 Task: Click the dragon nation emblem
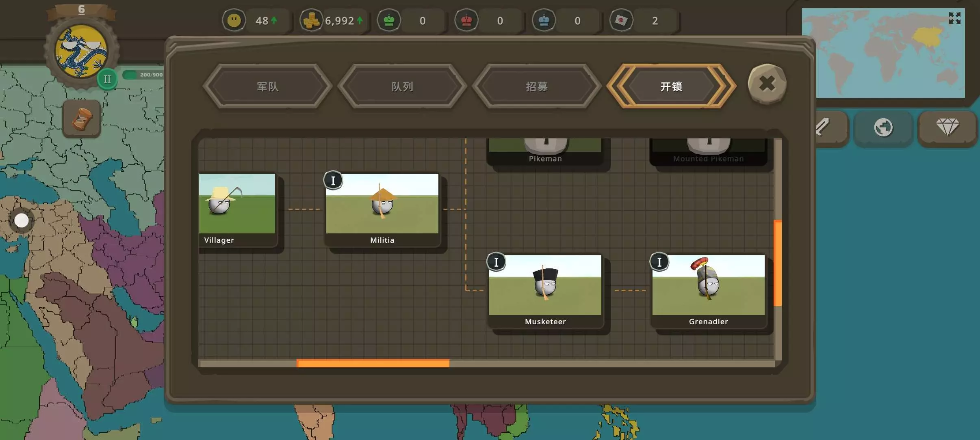coord(81,52)
